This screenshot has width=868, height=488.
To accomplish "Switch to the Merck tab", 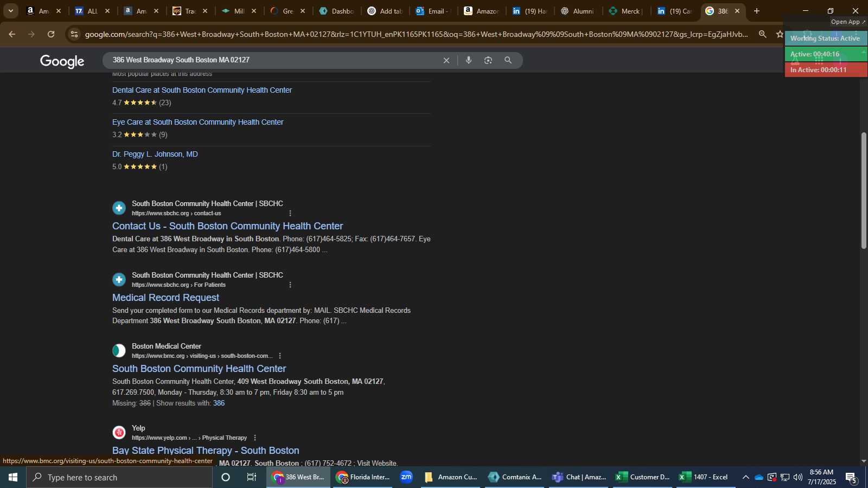I will coord(627,11).
